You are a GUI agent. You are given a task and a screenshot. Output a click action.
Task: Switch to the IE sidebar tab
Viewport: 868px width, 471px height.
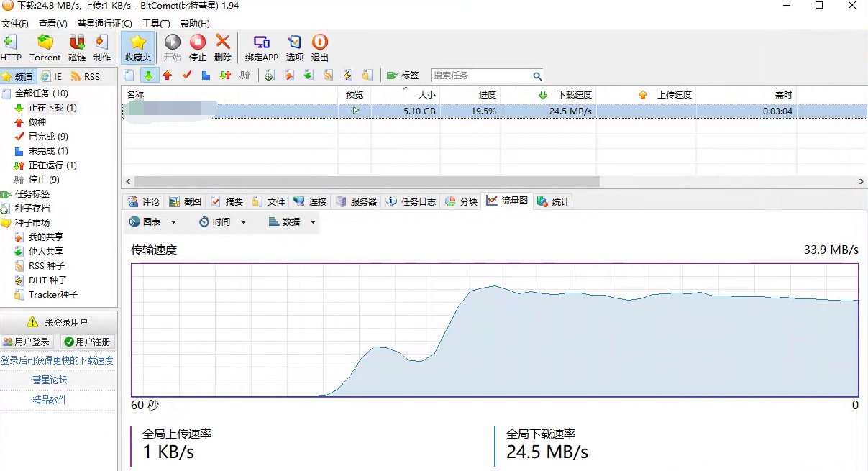tap(52, 76)
